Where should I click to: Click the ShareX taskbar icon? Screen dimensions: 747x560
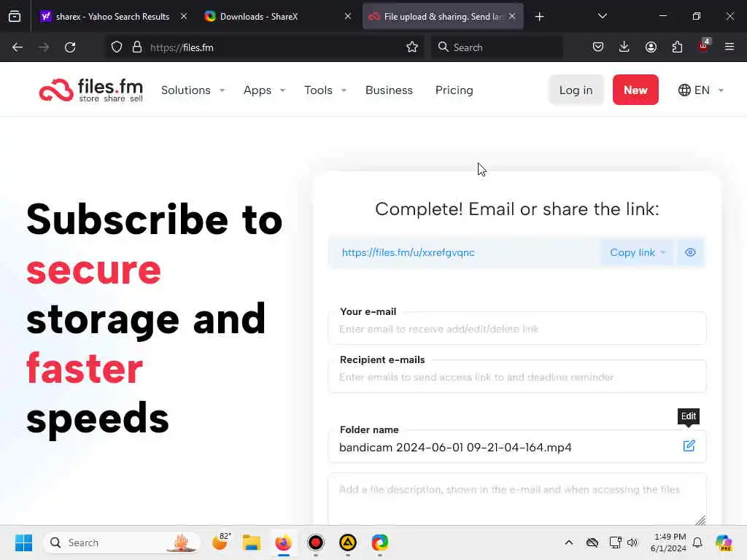pyautogui.click(x=379, y=542)
